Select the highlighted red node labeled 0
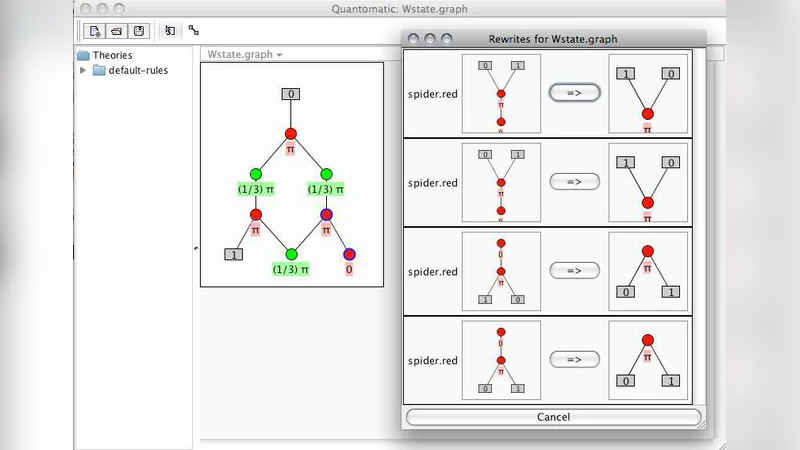This screenshot has width=800, height=450. pos(349,254)
